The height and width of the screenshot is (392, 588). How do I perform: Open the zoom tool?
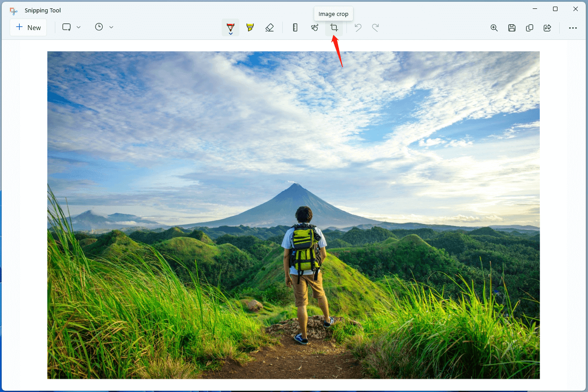tap(494, 27)
